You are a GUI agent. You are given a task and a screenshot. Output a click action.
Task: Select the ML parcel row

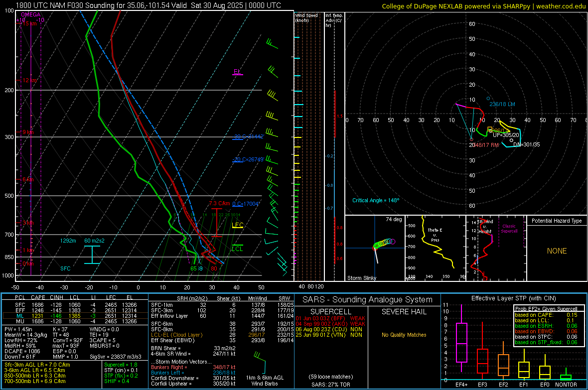pos(75,316)
